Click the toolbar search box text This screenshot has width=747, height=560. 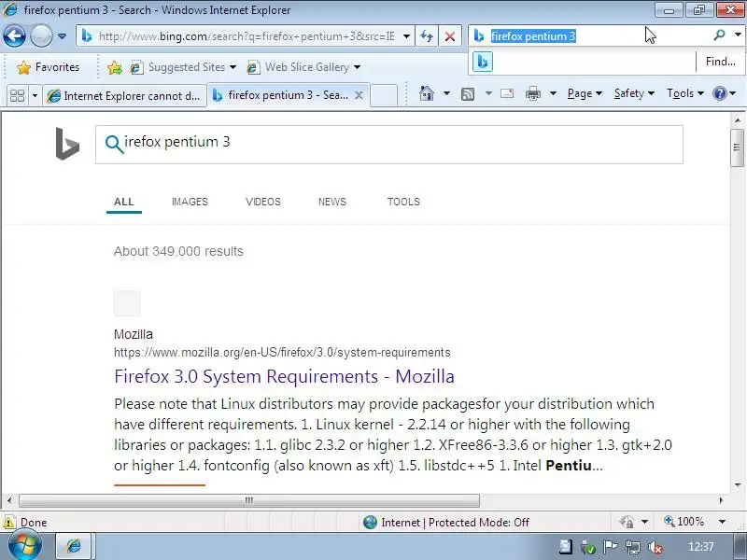click(533, 36)
